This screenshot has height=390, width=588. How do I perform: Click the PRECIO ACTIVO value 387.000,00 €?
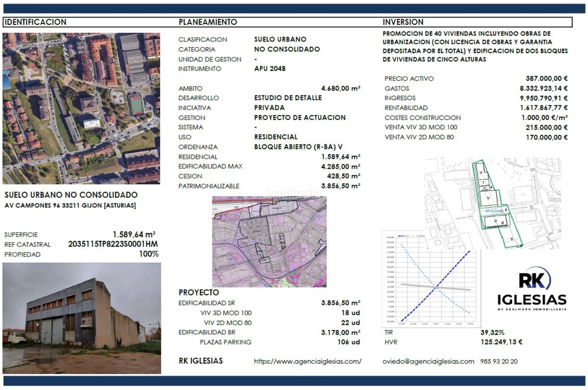point(546,79)
